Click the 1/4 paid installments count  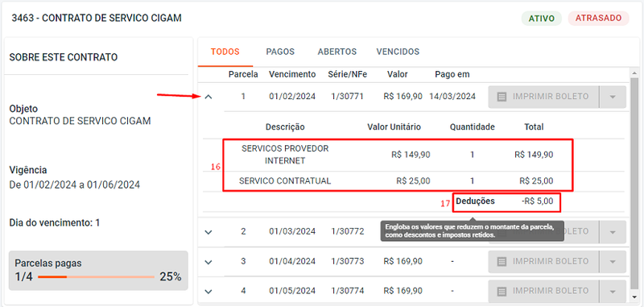click(23, 277)
